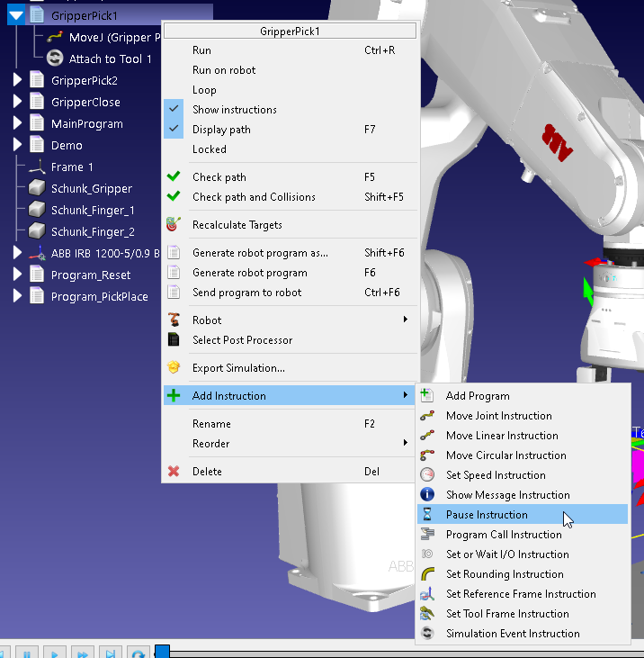Expand the Demo program node
644x658 pixels.
click(x=17, y=145)
